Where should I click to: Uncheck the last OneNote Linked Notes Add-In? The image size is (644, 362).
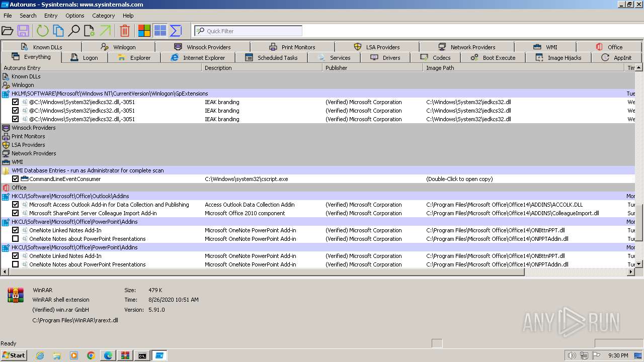pos(15,256)
